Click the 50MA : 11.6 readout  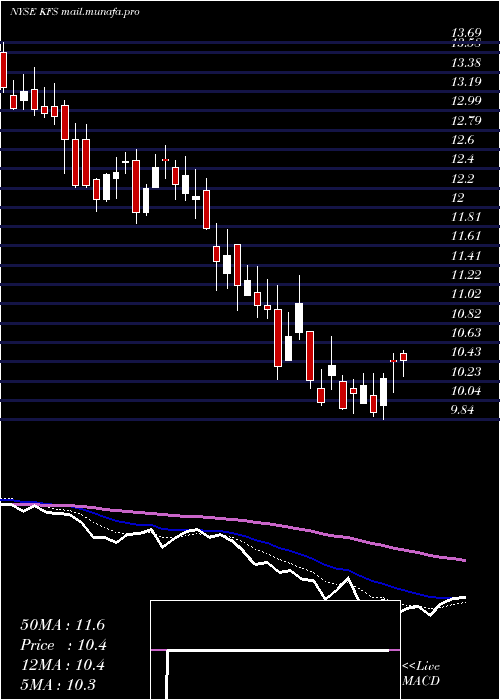(x=62, y=625)
